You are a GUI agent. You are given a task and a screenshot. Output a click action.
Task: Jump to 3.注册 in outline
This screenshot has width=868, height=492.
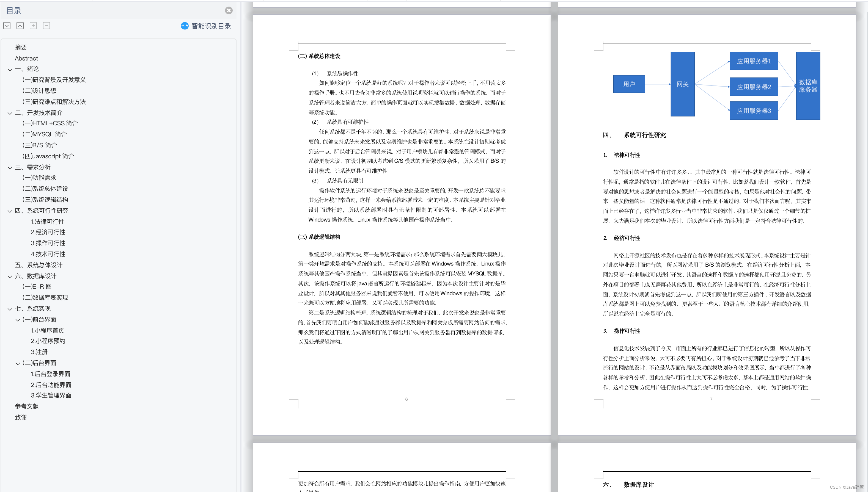39,352
